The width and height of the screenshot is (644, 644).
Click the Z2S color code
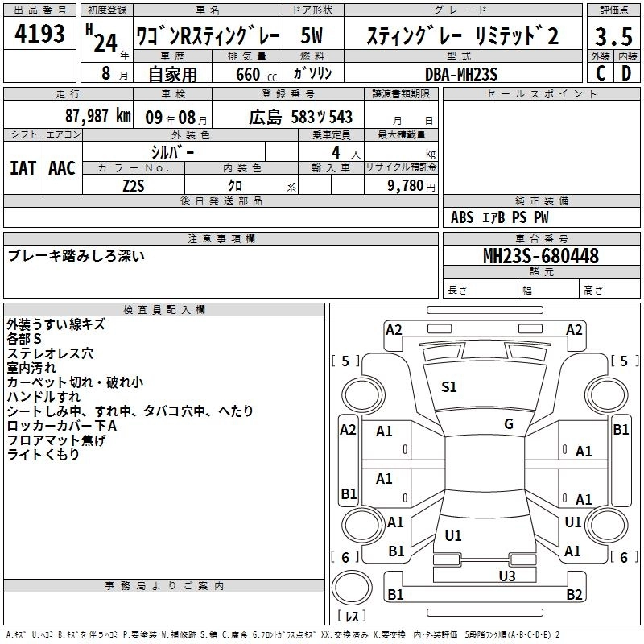click(x=134, y=186)
